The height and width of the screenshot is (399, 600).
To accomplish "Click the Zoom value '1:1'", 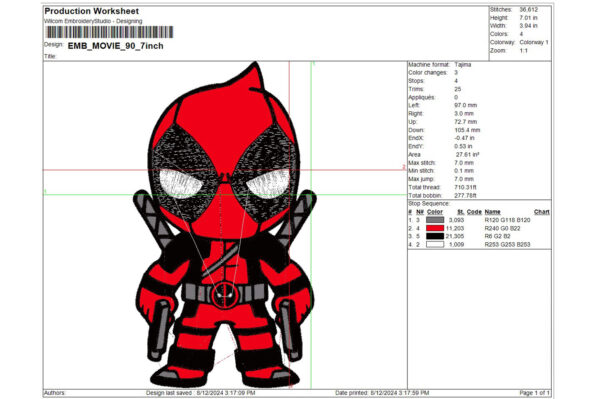I will pyautogui.click(x=523, y=50).
